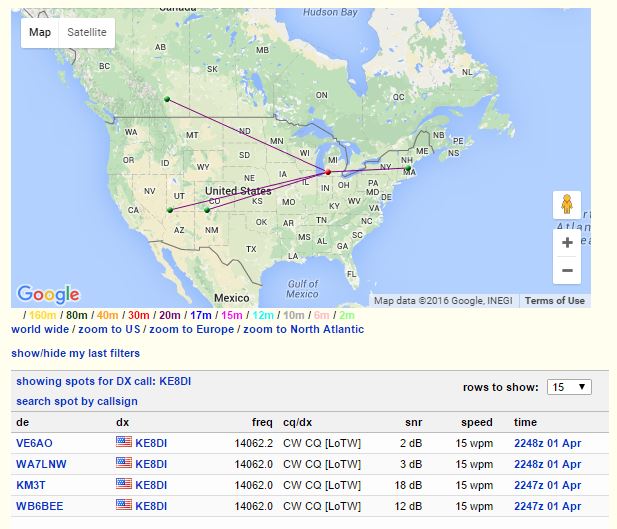617x529 pixels.
Task: Click time 2247z 01 Apr in KM3T row
Action: (x=547, y=485)
